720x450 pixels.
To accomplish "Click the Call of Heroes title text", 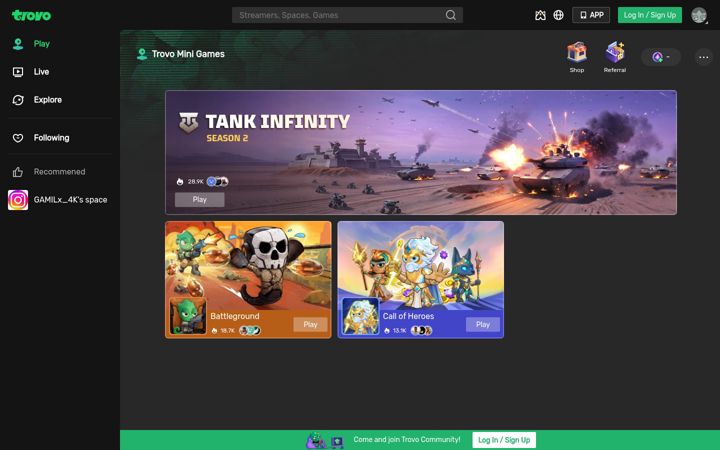I will coord(408,316).
